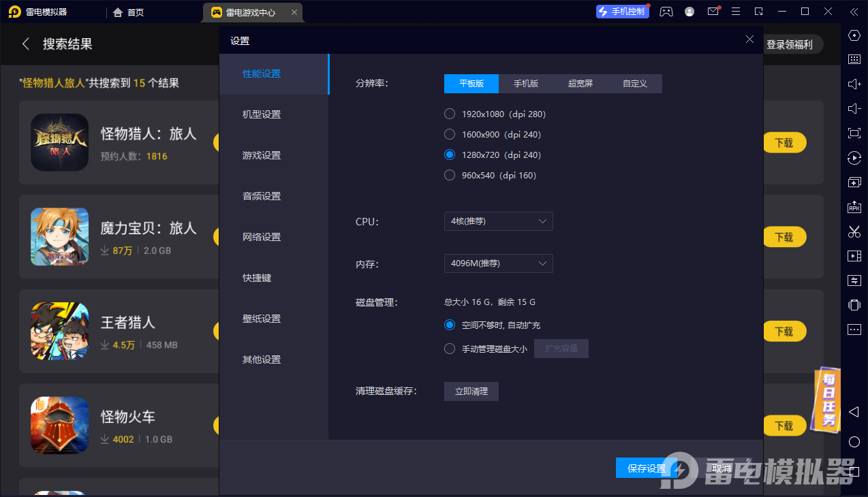Select 1920x1080 (dpi 280) resolution
The width and height of the screenshot is (868, 497).
pyautogui.click(x=450, y=114)
